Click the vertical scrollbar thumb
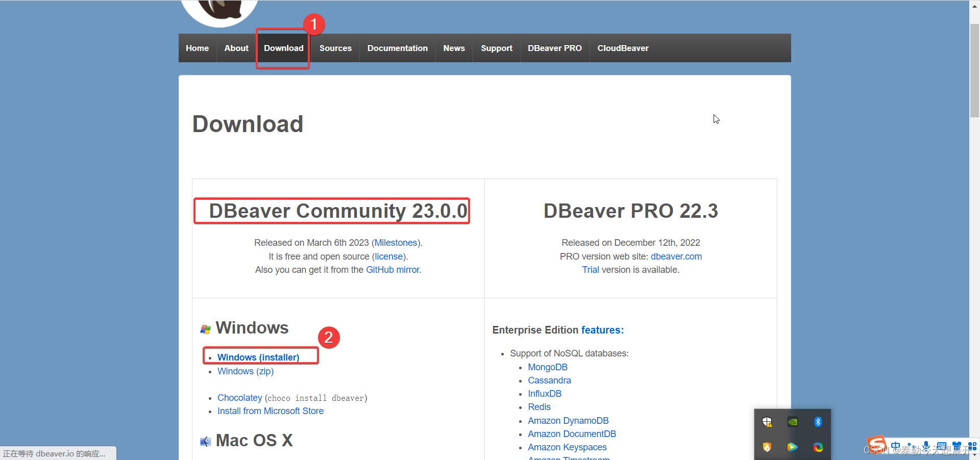The height and width of the screenshot is (460, 980). point(974,70)
